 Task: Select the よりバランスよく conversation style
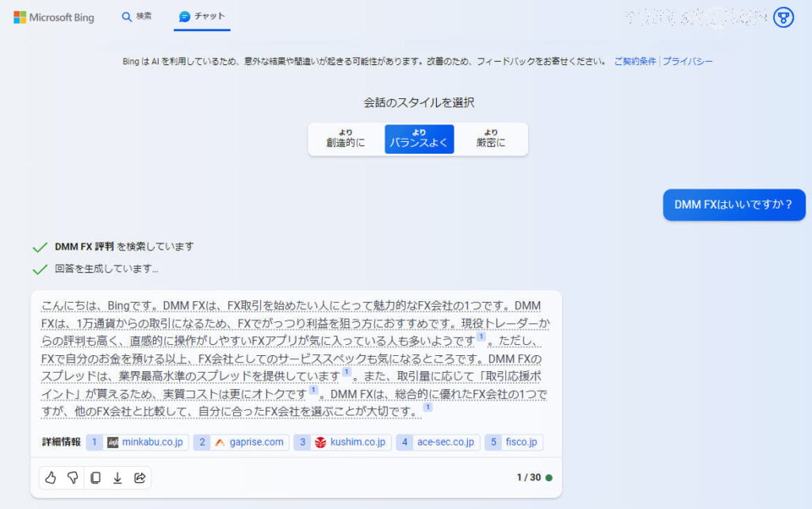[x=419, y=138]
